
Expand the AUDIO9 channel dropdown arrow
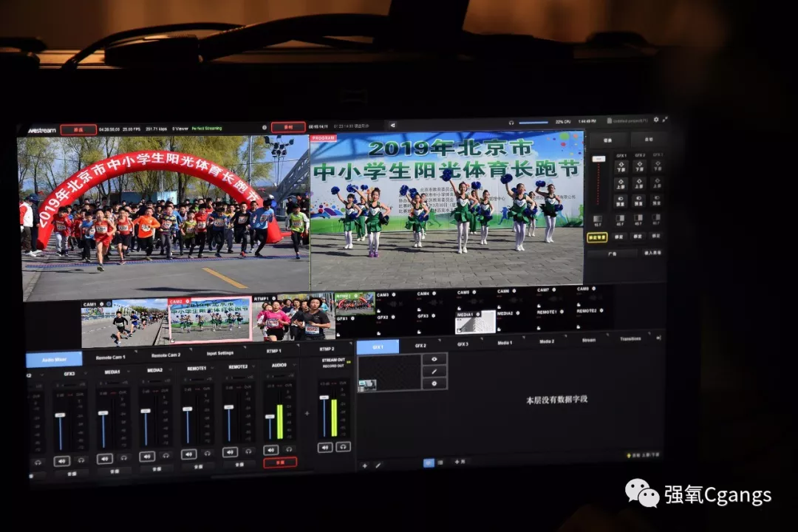point(294,364)
